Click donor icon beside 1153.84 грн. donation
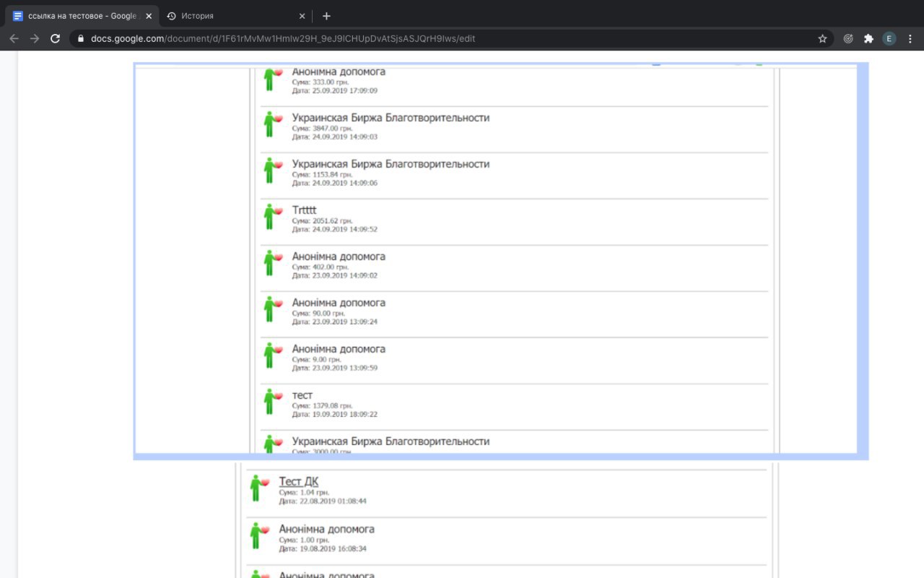The image size is (924, 578). click(x=272, y=171)
